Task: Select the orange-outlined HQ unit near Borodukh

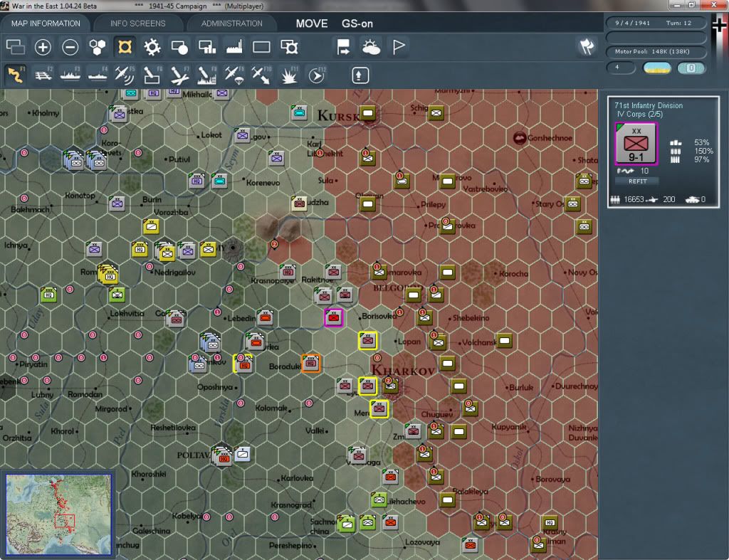Action: click(310, 363)
